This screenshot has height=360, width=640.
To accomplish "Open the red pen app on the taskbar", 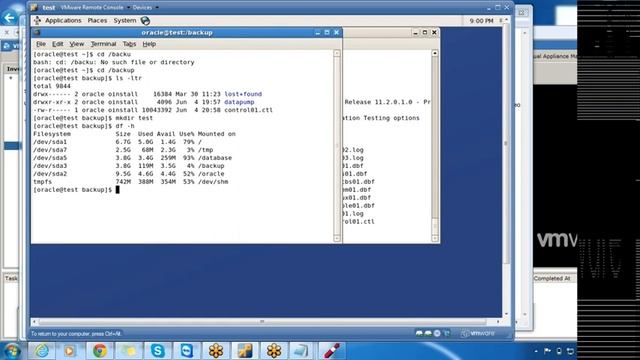I will coord(331,351).
